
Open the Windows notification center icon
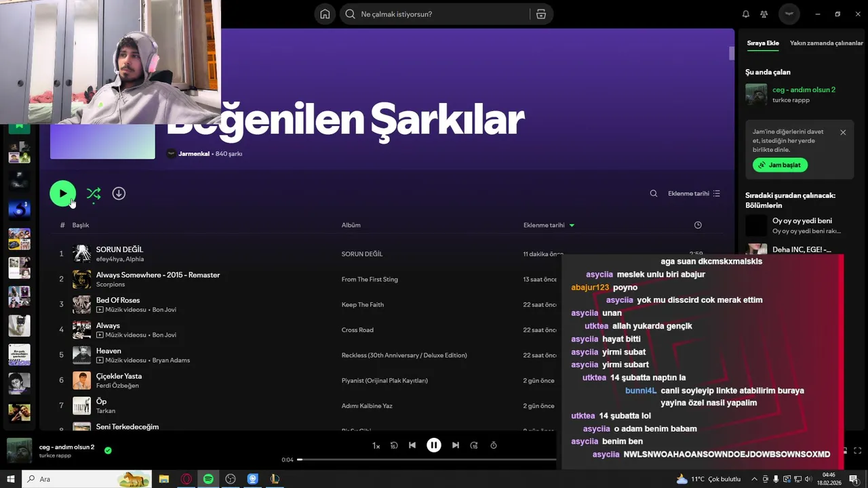point(853,479)
